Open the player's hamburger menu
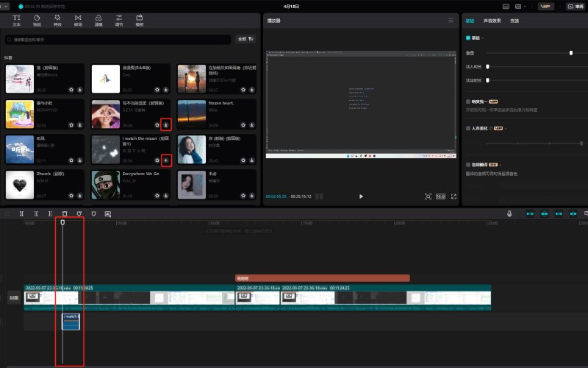588x368 pixels. (451, 21)
